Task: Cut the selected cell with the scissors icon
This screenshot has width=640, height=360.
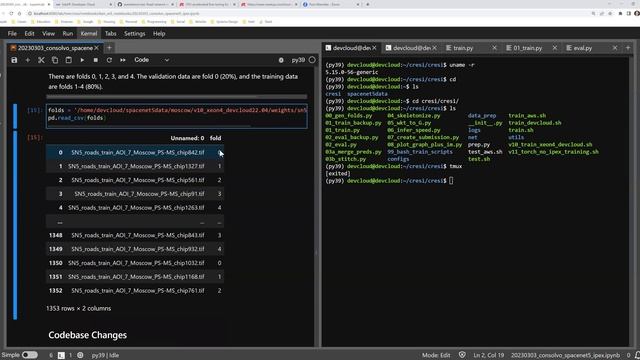Action: point(41,60)
